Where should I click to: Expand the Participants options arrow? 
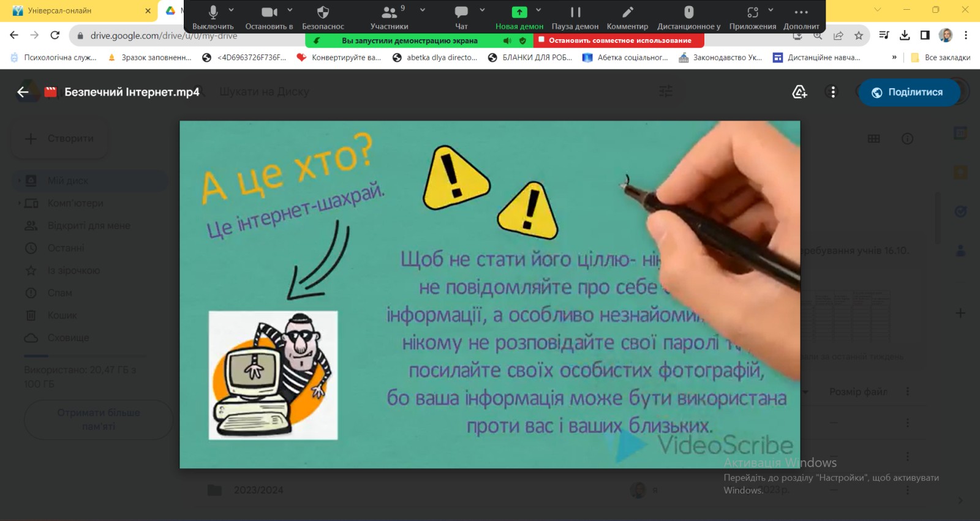[423, 10]
